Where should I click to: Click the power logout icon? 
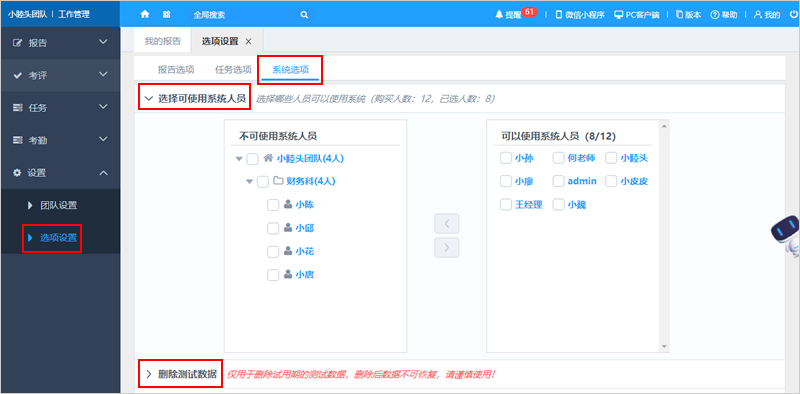(x=793, y=15)
